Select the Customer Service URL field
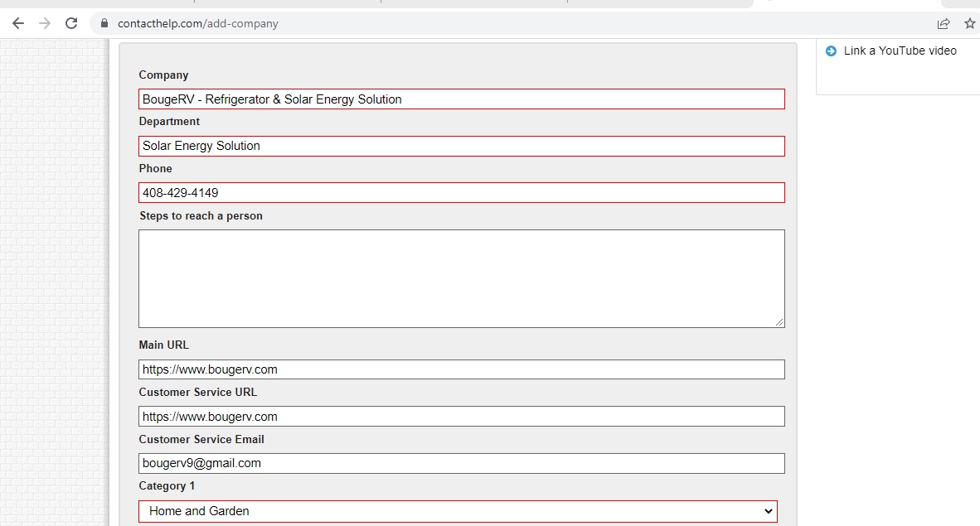The width and height of the screenshot is (980, 526). (x=461, y=417)
